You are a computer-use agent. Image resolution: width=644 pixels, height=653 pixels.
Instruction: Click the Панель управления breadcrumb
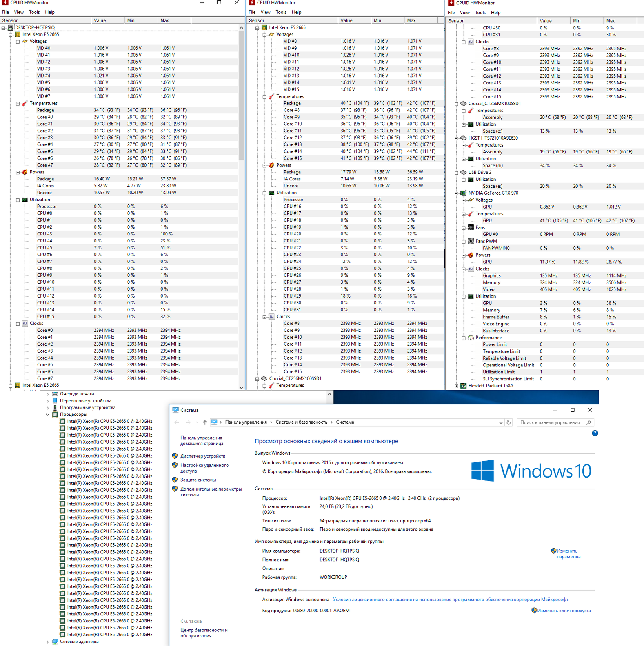246,422
